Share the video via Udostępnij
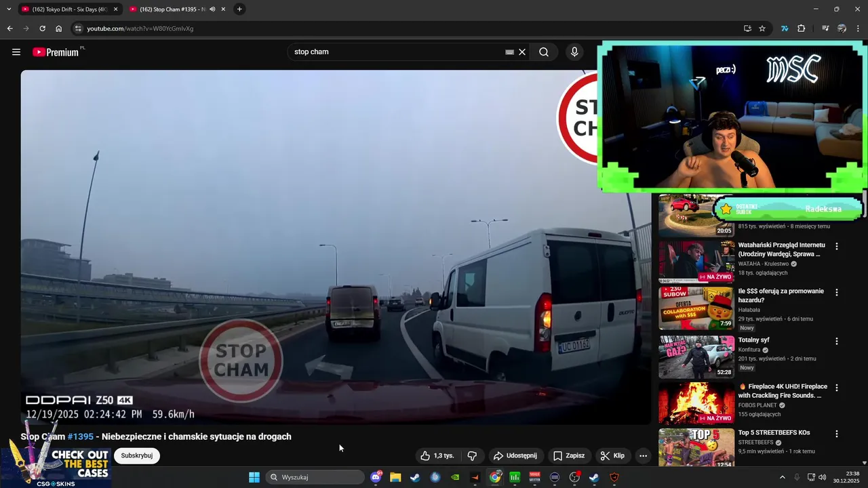Viewport: 868px width, 488px height. [x=515, y=455]
